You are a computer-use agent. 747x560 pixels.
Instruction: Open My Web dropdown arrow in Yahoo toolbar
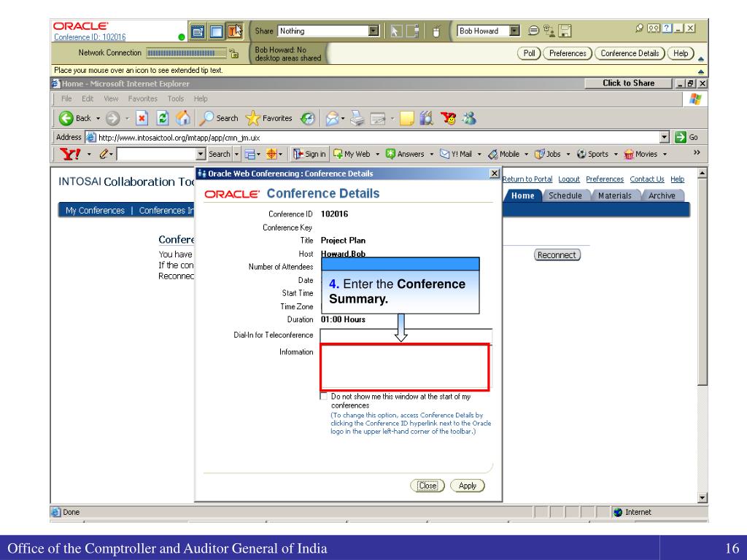[x=377, y=154]
